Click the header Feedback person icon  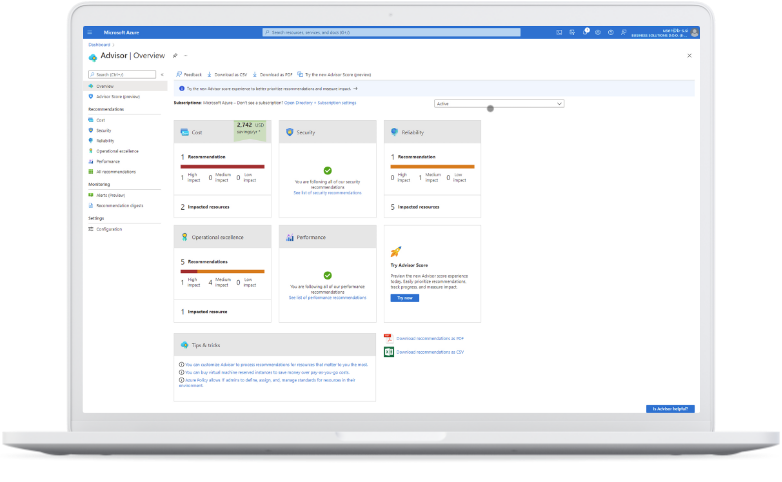[623, 32]
